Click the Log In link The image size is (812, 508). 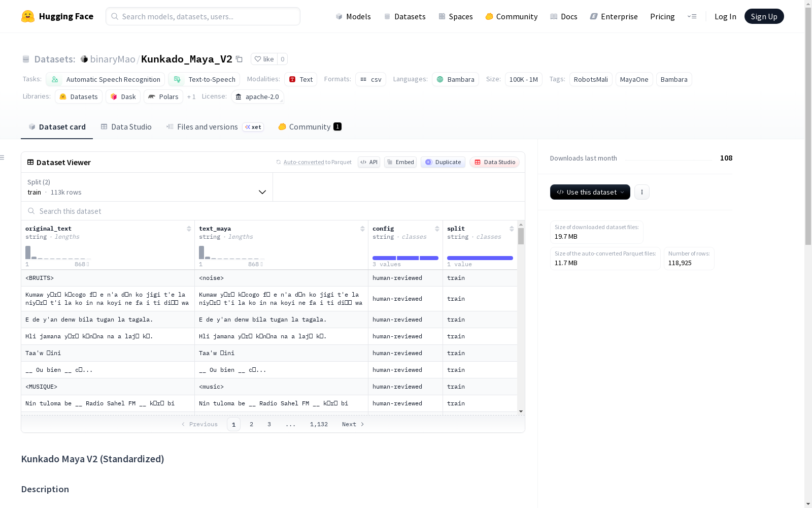tap(725, 16)
